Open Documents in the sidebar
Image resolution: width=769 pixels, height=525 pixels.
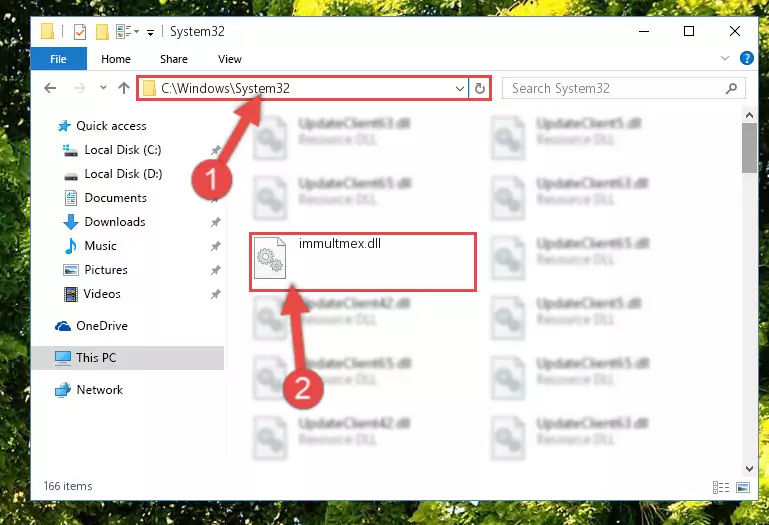tap(115, 198)
